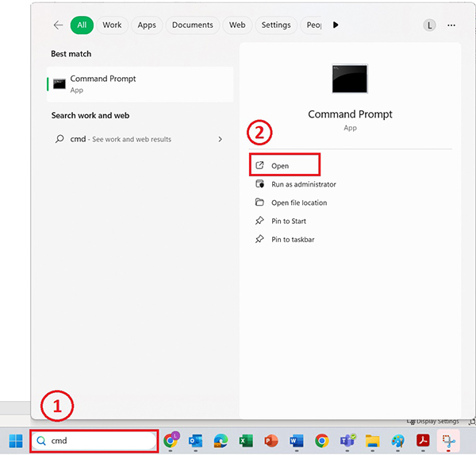Switch to the Documents filter tab
This screenshot has width=476, height=455.
coord(193,25)
